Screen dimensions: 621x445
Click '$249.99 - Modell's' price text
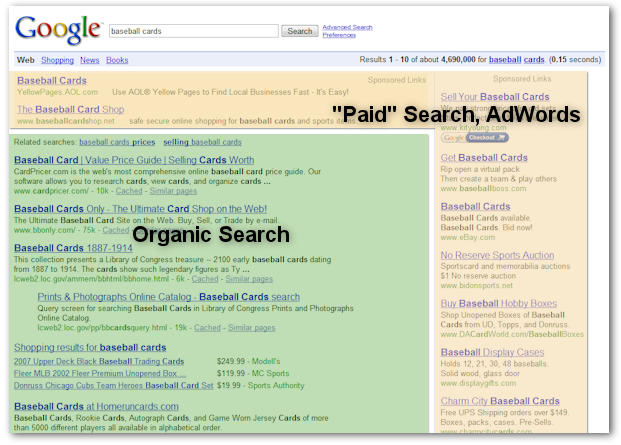point(248,361)
